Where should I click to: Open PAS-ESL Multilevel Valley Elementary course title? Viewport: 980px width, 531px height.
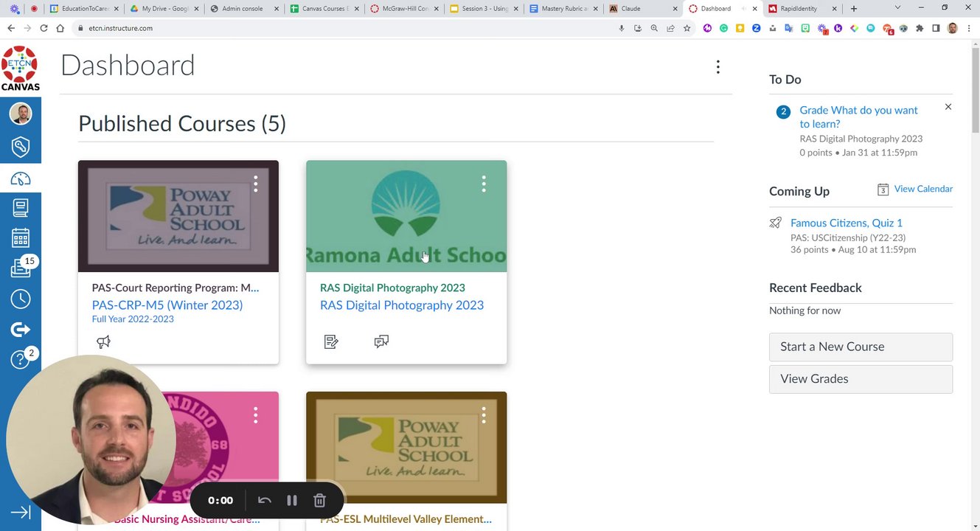click(x=406, y=519)
